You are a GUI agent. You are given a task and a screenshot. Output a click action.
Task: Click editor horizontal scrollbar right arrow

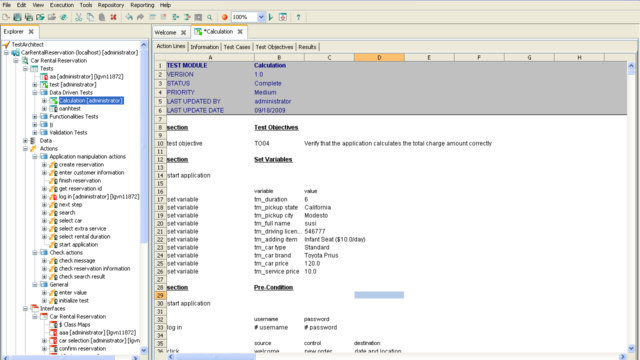point(622,357)
